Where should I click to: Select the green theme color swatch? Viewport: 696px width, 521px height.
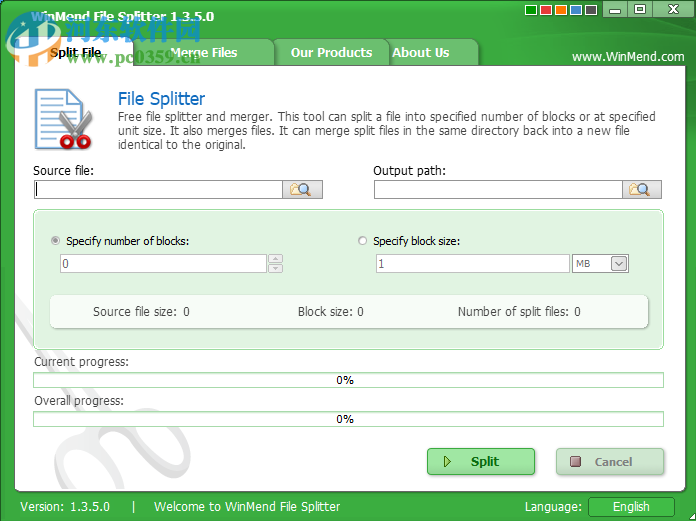click(x=530, y=10)
